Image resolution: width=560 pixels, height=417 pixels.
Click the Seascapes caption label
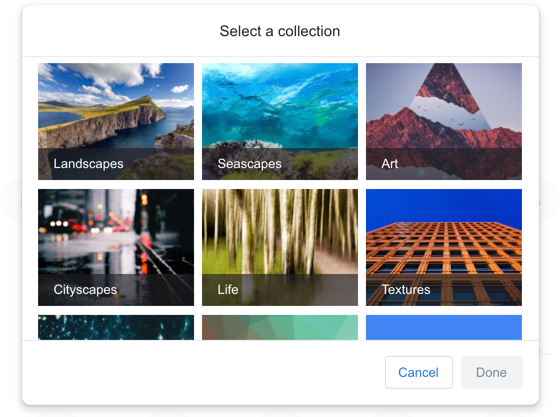tap(249, 164)
